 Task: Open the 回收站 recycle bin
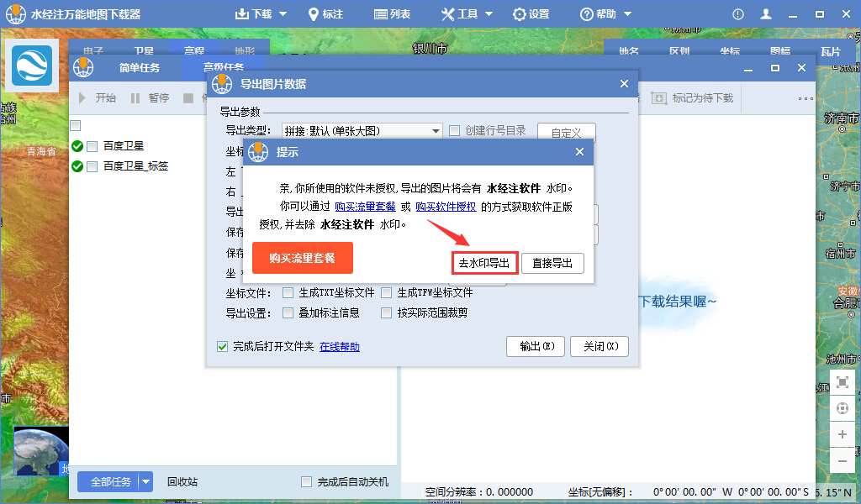[x=182, y=482]
